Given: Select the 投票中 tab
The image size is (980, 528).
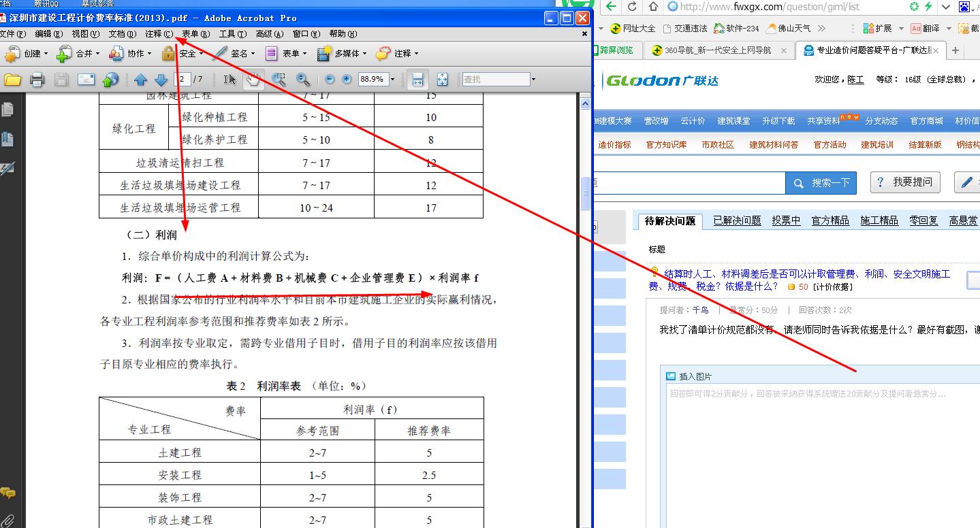Looking at the screenshot, I should pos(786,220).
